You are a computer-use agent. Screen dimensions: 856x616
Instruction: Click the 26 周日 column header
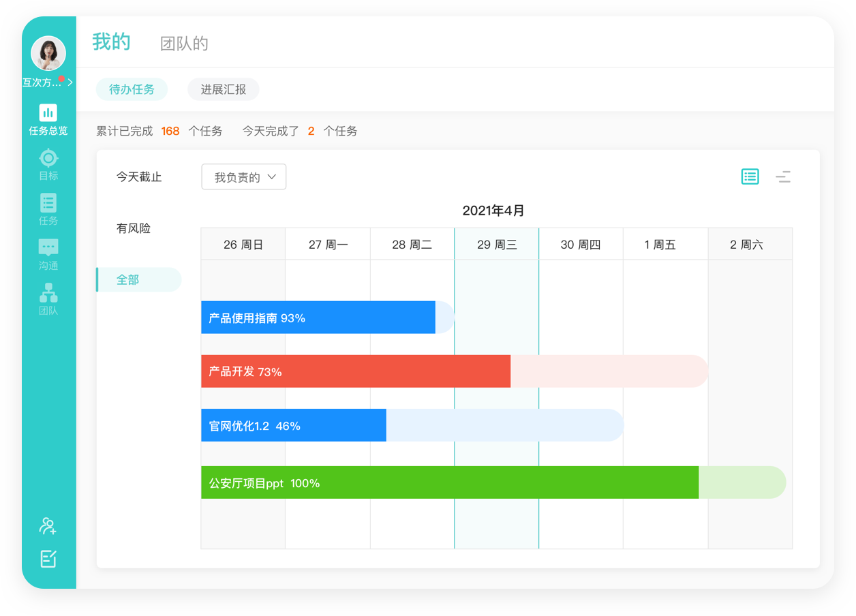click(x=243, y=244)
